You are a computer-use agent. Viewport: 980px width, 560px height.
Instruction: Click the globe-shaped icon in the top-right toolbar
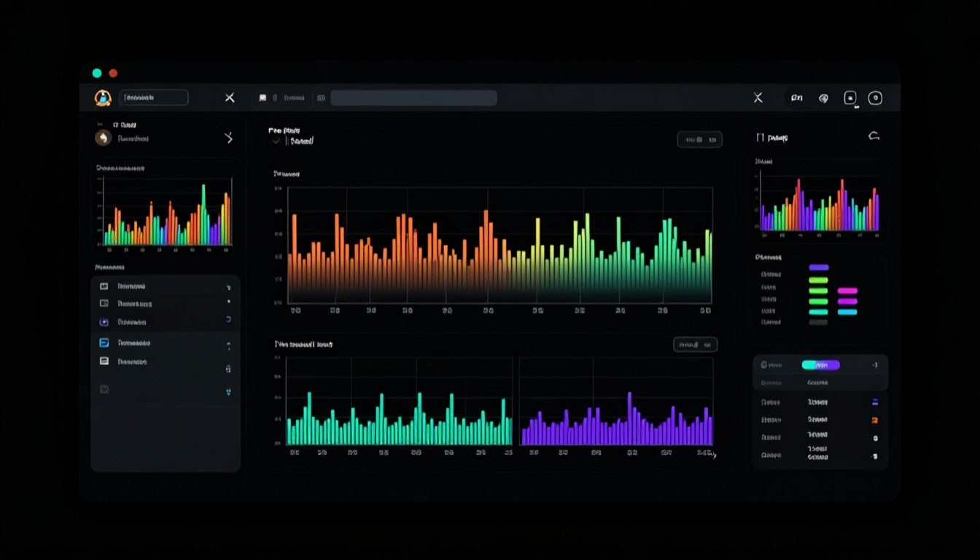click(823, 98)
